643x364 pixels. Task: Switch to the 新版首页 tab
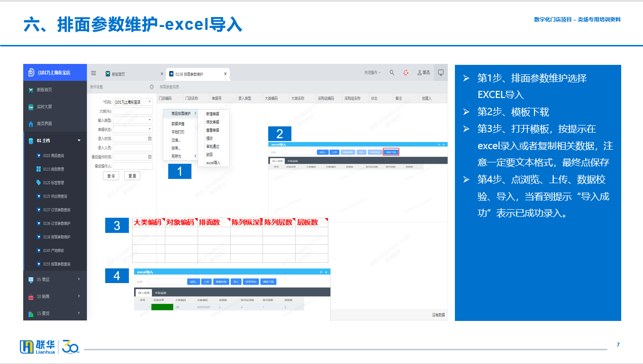coord(118,74)
